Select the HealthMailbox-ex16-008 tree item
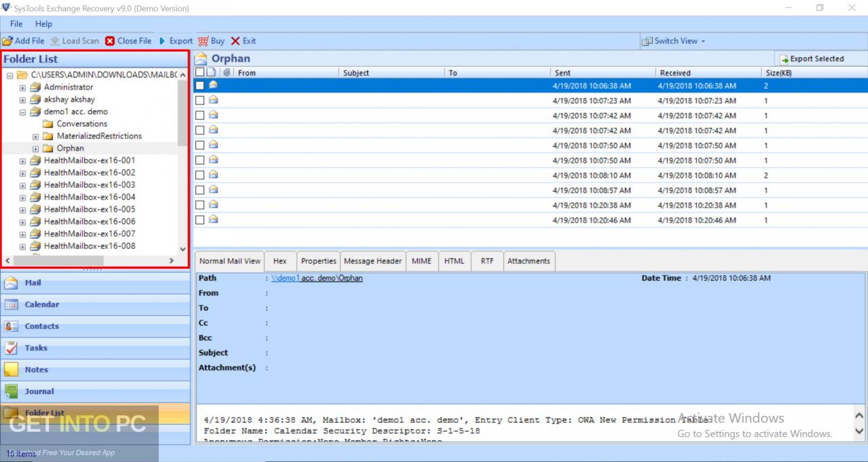Viewport: 868px width, 462px height. pos(90,246)
